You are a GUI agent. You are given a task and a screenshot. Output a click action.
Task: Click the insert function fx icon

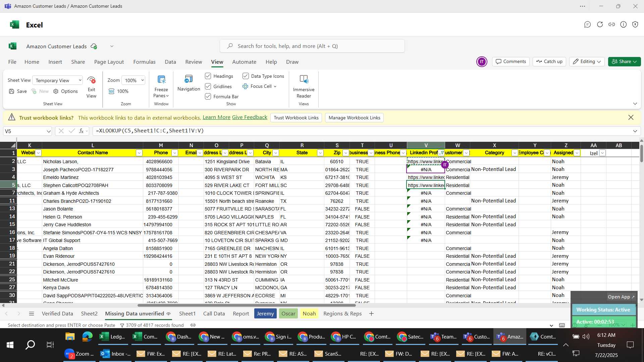81,131
